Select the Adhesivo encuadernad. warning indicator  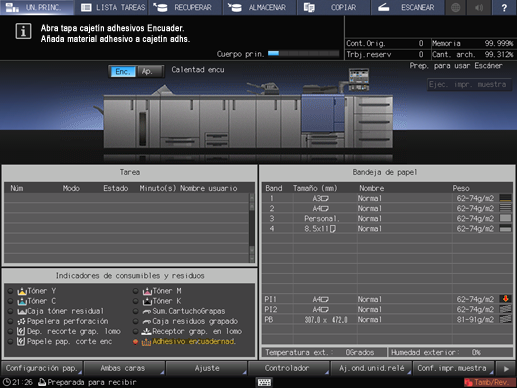pyautogui.click(x=188, y=342)
